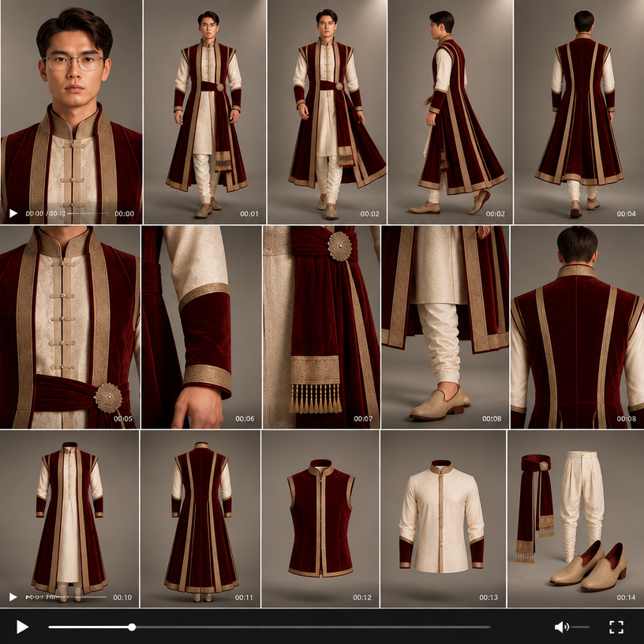Open the sash, trousers and shoes thumbnail at 00:14
Screen dimensions: 644x644
(x=576, y=519)
